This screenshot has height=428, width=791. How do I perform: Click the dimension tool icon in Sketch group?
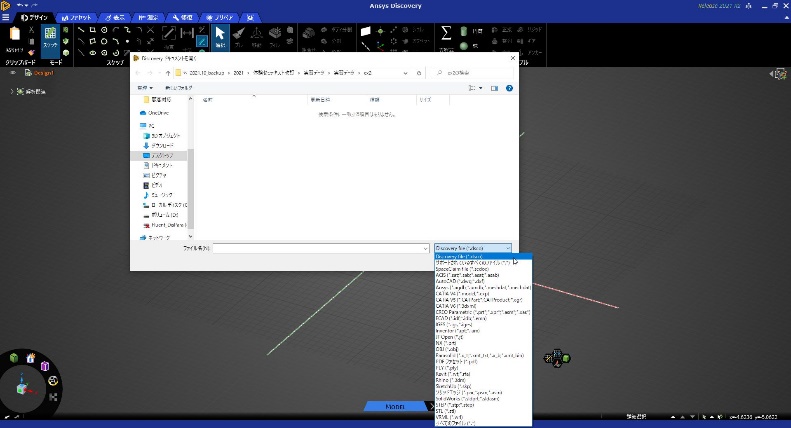tap(187, 33)
